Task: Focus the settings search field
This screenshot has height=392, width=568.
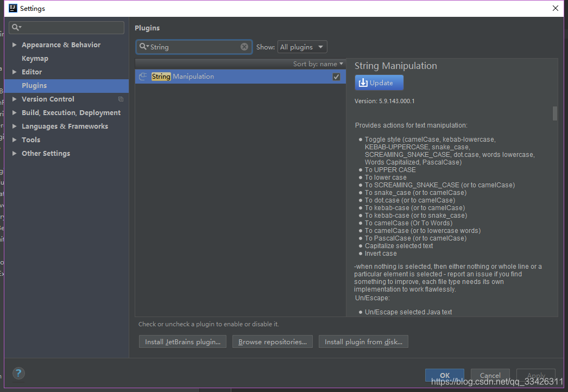Action: [x=66, y=28]
